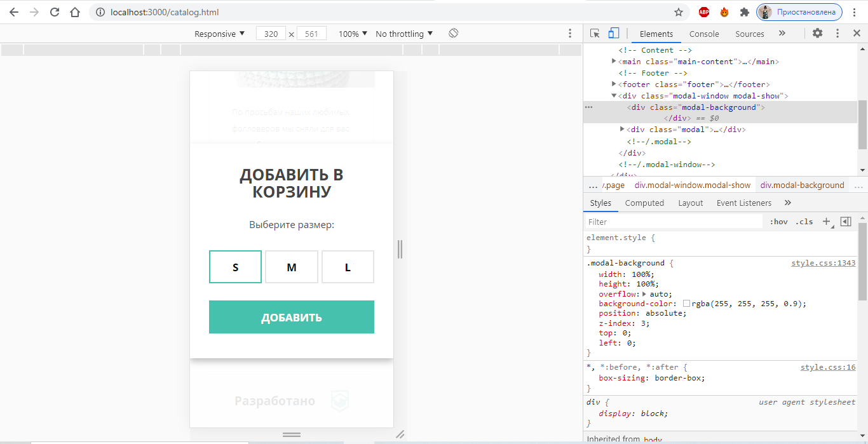The width and height of the screenshot is (868, 444).
Task: Show more DevTools tabs chevron
Action: click(782, 34)
